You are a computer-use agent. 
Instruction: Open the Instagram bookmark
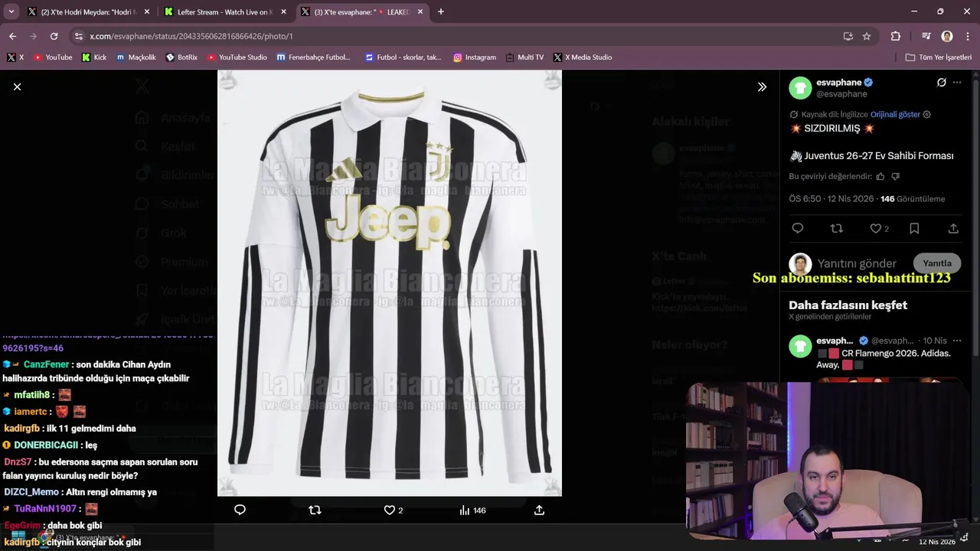474,57
